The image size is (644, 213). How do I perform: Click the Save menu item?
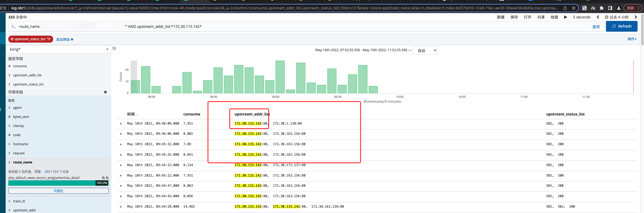[514, 17]
